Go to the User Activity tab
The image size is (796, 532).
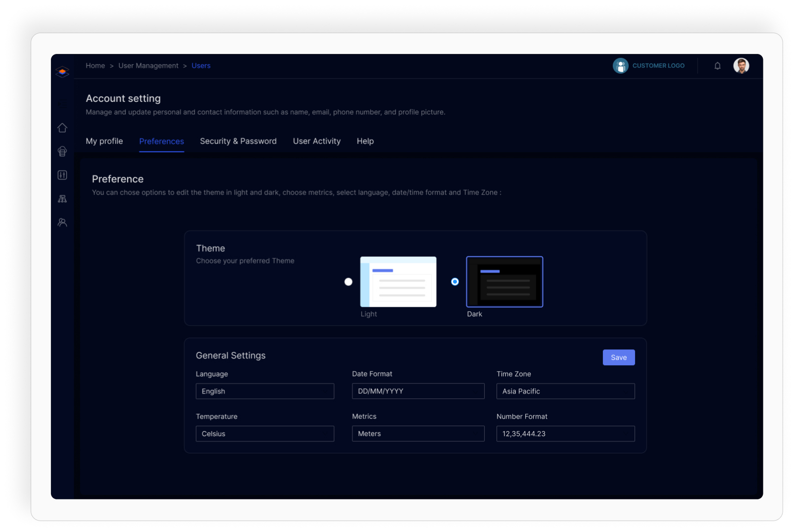pos(317,141)
